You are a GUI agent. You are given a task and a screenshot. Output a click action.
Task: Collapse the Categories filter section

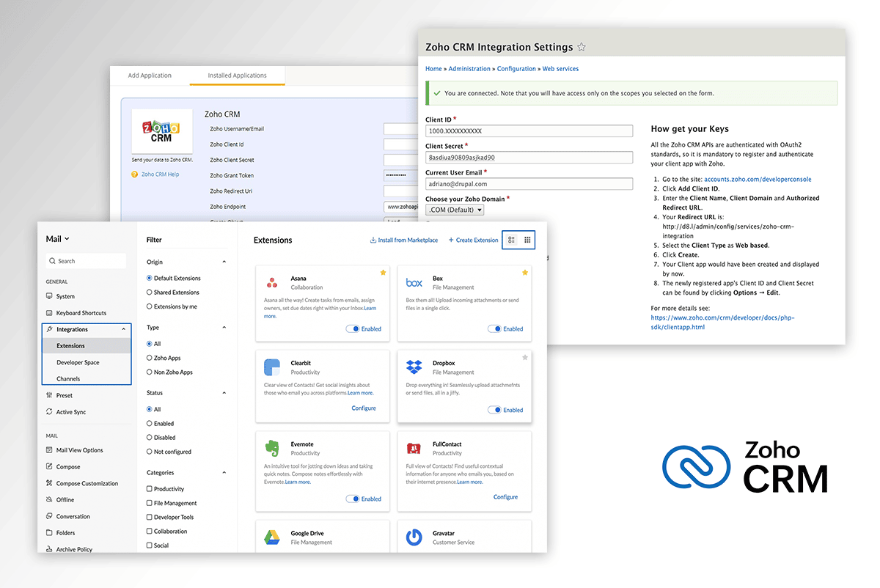224,473
